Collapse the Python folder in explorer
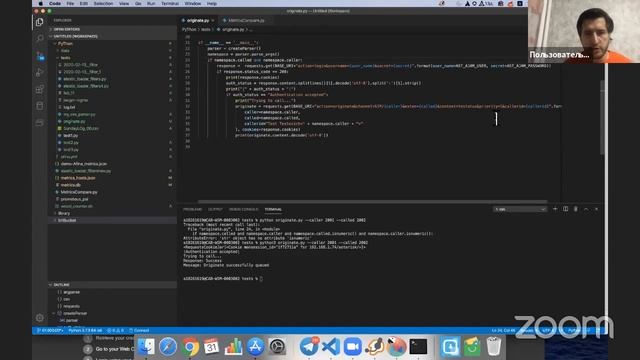The width and height of the screenshot is (640, 360). pyautogui.click(x=113, y=43)
